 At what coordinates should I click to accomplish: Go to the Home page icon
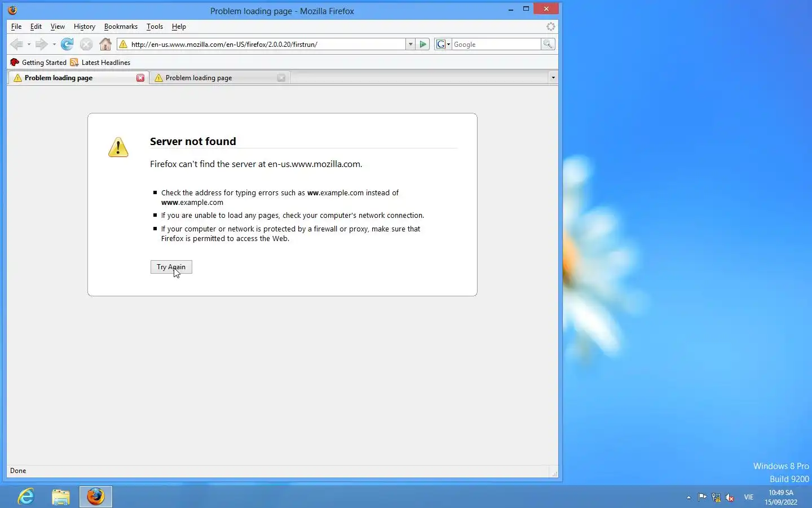pyautogui.click(x=105, y=44)
